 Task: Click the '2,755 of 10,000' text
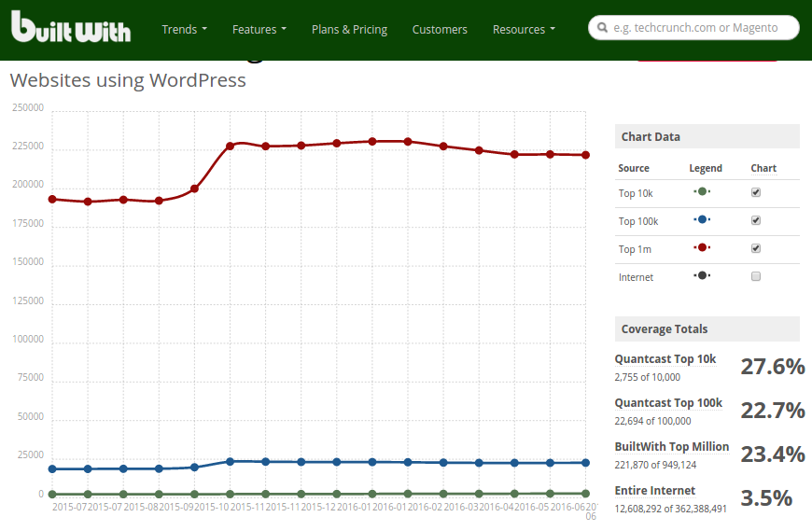(x=648, y=377)
